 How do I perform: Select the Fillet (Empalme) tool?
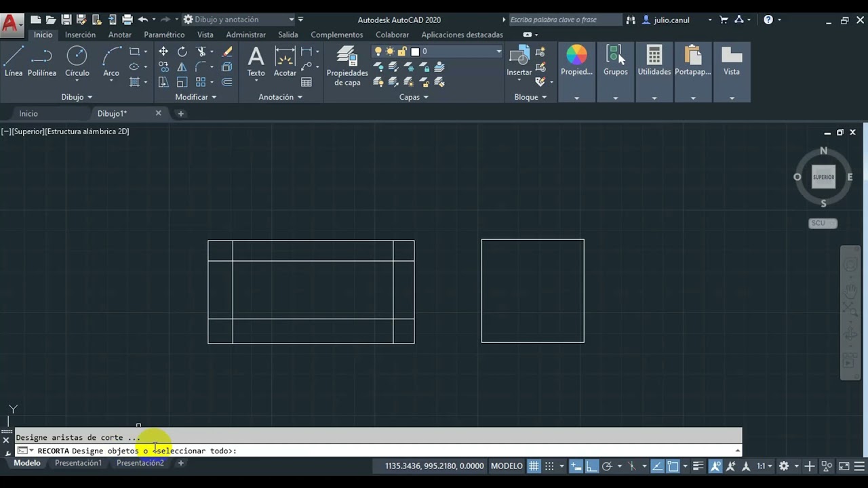tap(201, 66)
